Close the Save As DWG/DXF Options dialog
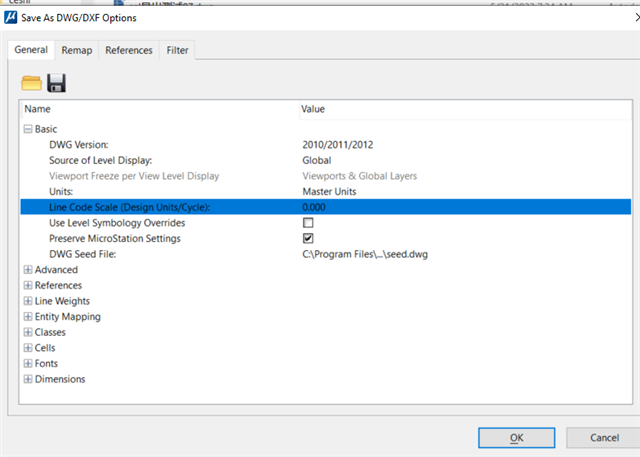640x457 pixels. (x=637, y=18)
